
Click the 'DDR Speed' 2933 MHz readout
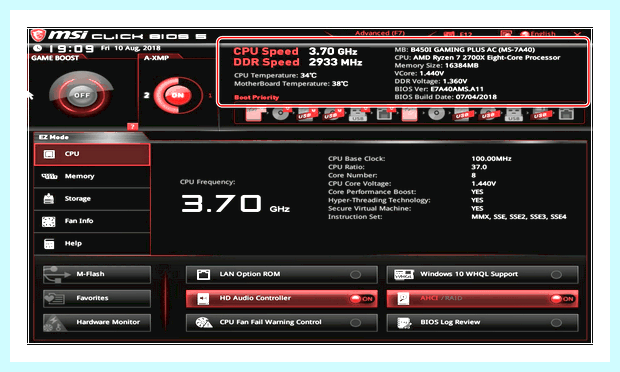point(298,62)
